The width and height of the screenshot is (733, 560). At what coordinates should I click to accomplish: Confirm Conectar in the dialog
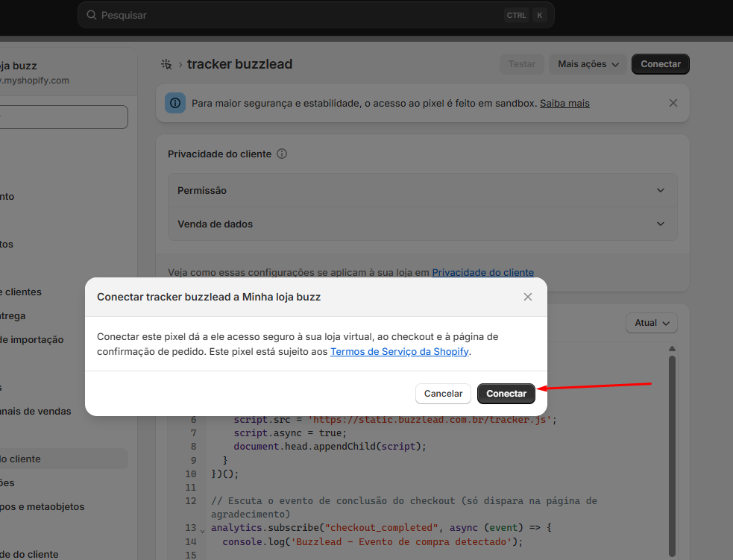[x=506, y=394]
